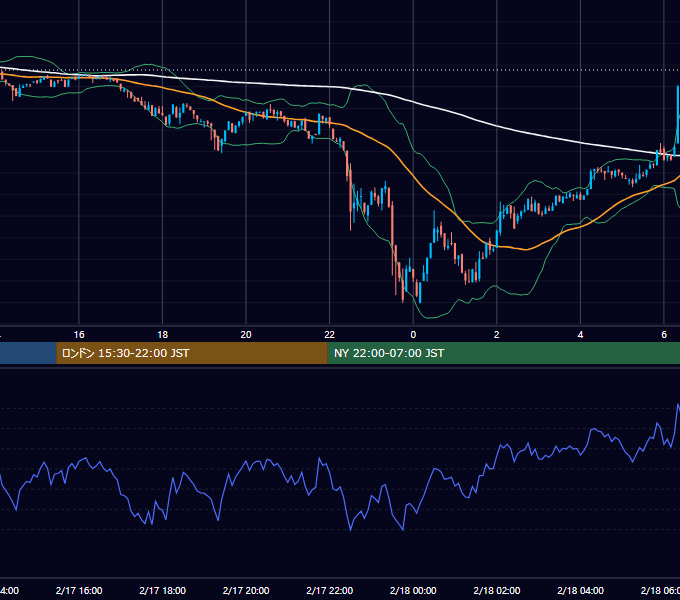This screenshot has width=680, height=600.
Task: Click the "2/18 00:00" date label
Action: click(413, 590)
